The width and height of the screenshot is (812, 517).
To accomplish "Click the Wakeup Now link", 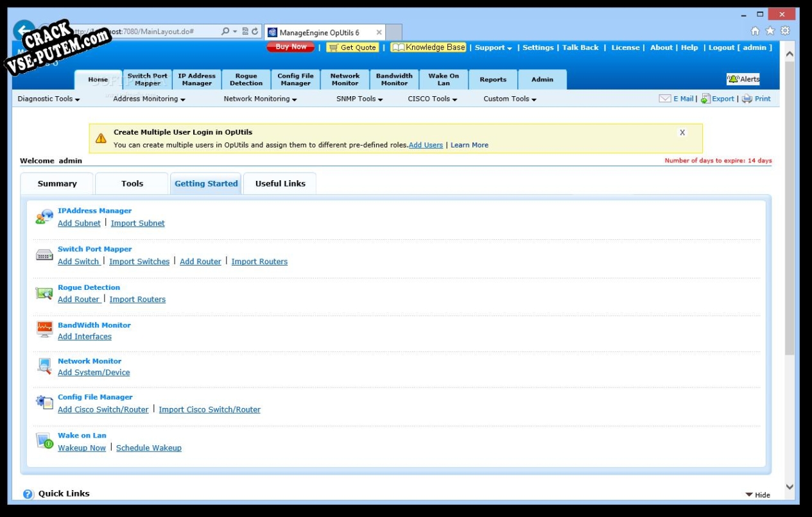I will [x=82, y=448].
